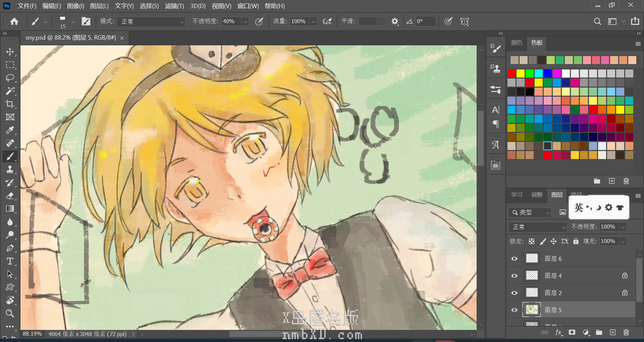Select the Clone Stamp tool
This screenshot has width=644, height=342.
[10, 169]
